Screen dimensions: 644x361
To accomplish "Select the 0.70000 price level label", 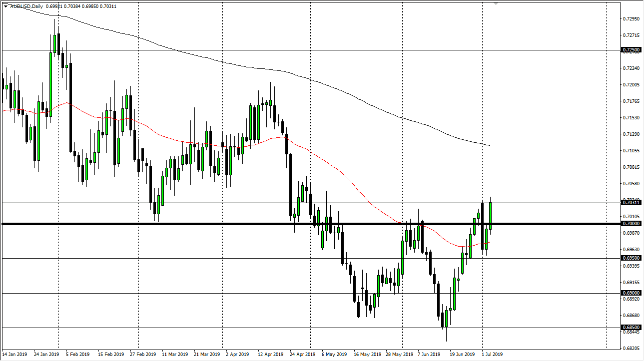I will click(x=631, y=224).
